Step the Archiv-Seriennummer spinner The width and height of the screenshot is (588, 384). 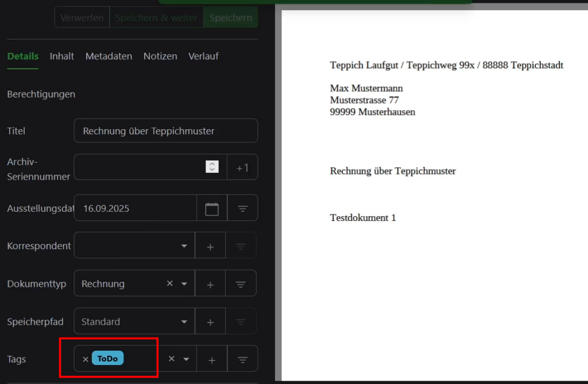pos(212,167)
